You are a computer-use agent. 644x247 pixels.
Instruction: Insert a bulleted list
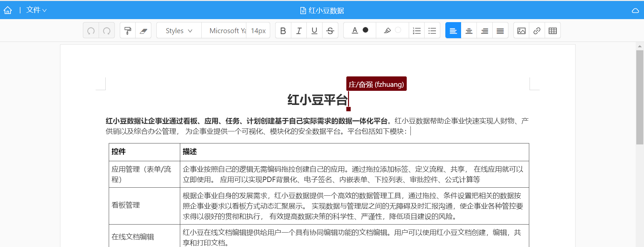(432, 31)
